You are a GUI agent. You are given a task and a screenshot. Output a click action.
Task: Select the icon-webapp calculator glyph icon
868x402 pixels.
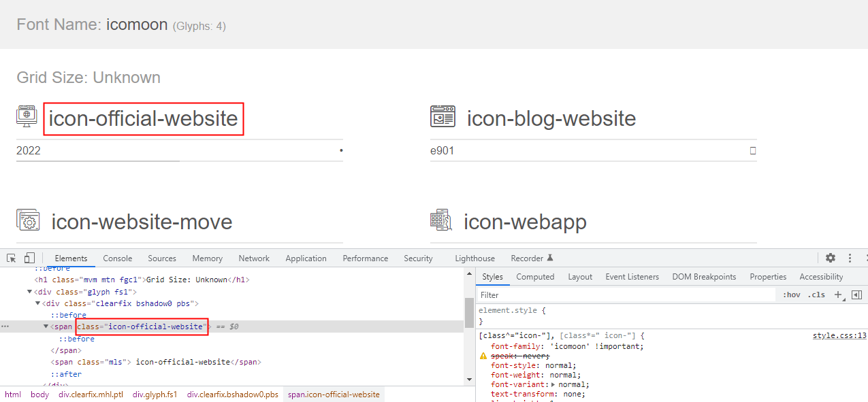[441, 220]
